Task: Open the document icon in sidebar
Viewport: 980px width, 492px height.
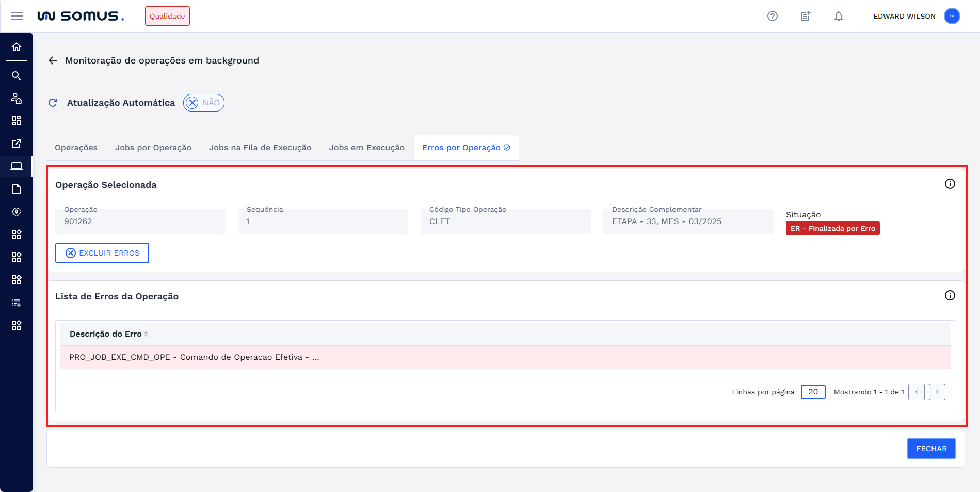Action: [x=16, y=189]
